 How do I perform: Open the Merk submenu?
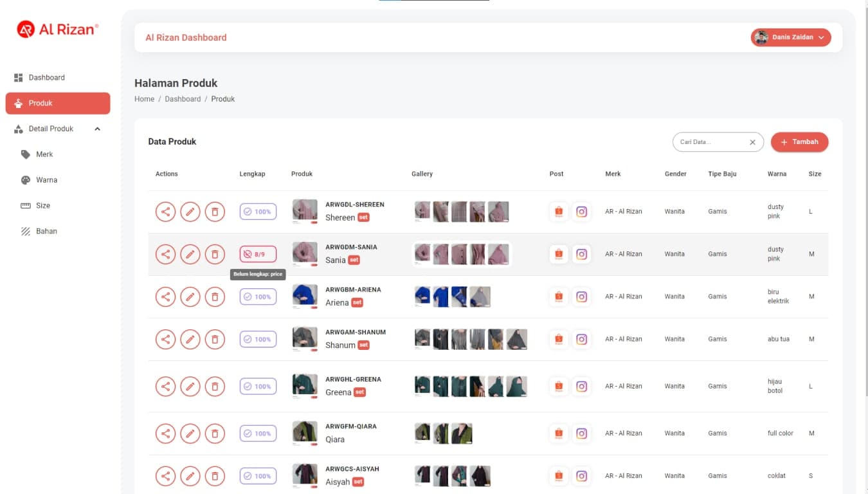click(x=58, y=154)
